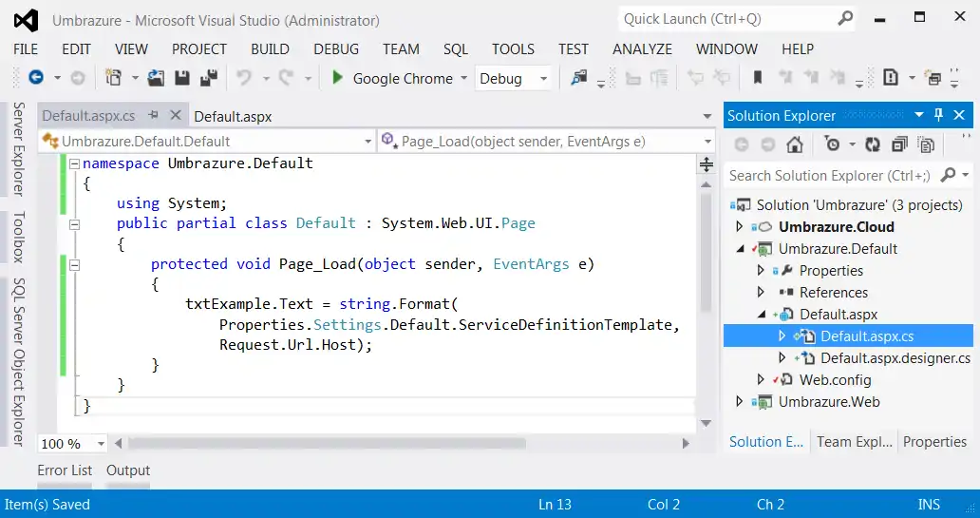The image size is (980, 518).
Task: Click the horizontal scrollbar right arrow
Action: click(x=686, y=444)
